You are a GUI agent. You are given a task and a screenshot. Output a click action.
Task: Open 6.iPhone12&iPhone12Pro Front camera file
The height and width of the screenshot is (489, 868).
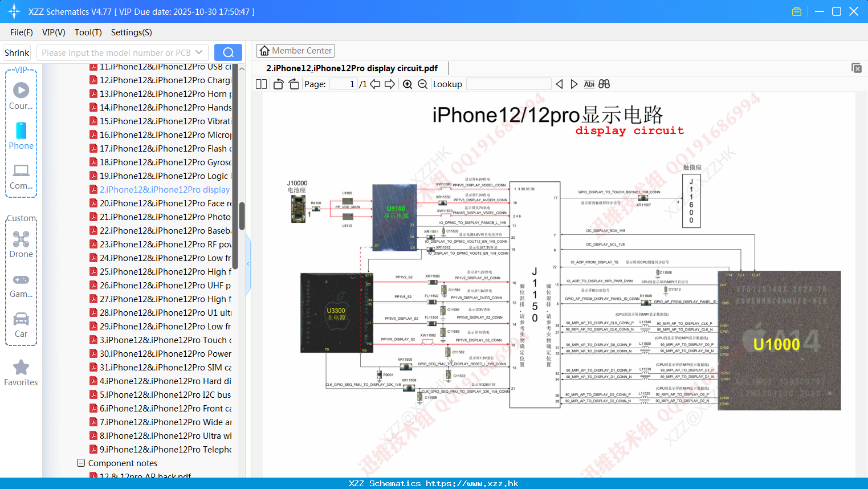pyautogui.click(x=161, y=409)
